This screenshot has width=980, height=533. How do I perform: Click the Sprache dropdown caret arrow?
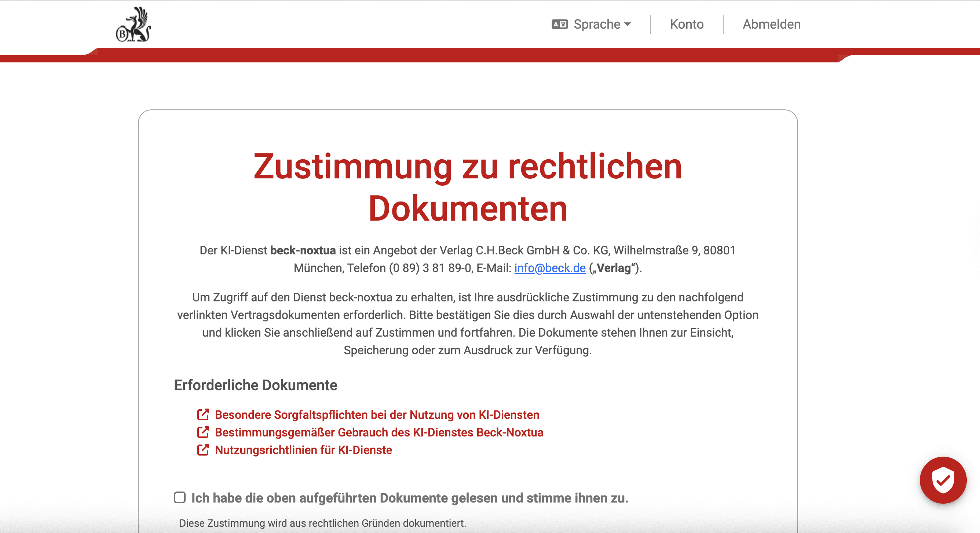coord(628,24)
